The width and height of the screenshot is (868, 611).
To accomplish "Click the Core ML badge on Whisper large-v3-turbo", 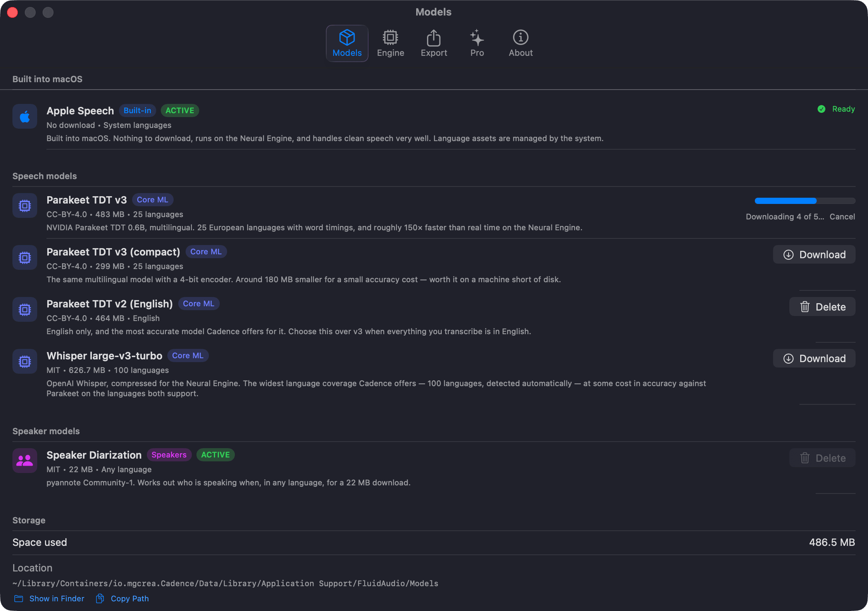I will [x=188, y=356].
